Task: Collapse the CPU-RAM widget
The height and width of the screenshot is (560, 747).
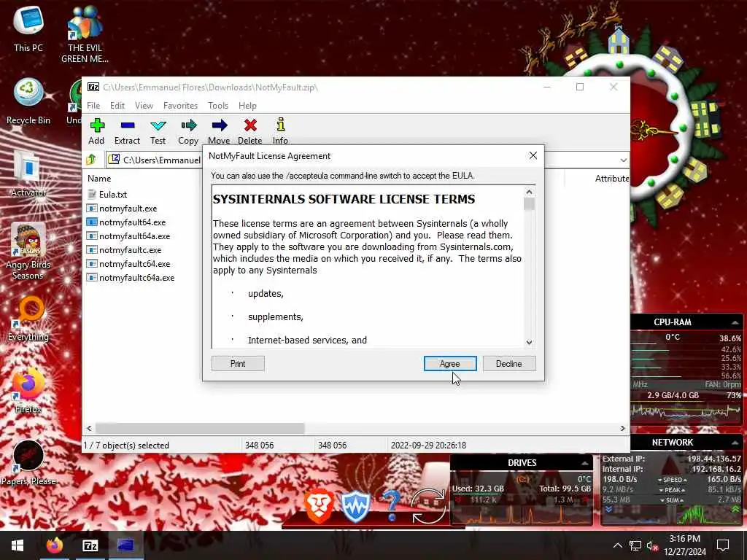Action: click(x=735, y=322)
